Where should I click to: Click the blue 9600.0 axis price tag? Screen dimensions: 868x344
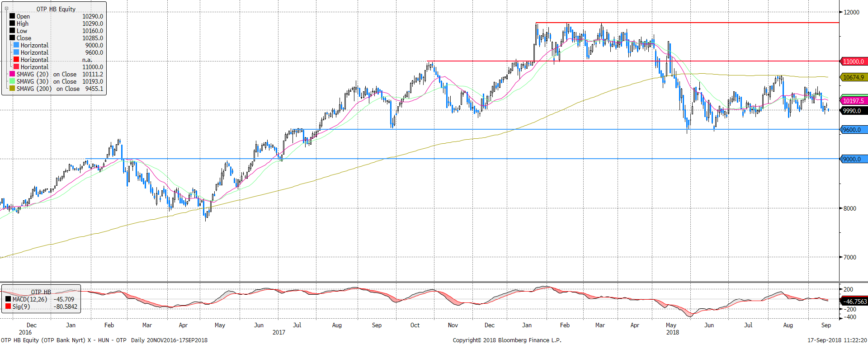pyautogui.click(x=854, y=130)
